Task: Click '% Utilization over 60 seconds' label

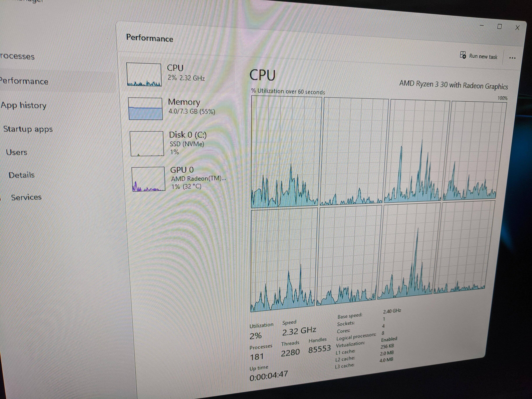Action: [288, 91]
